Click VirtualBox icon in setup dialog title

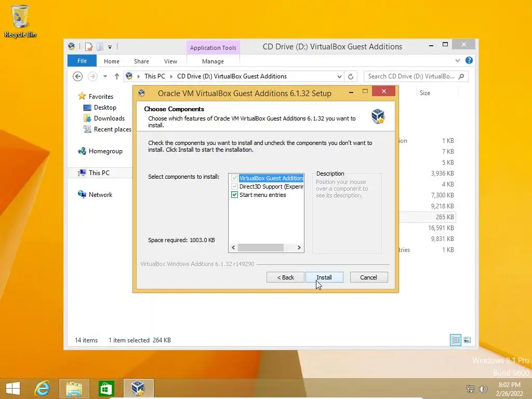click(141, 93)
